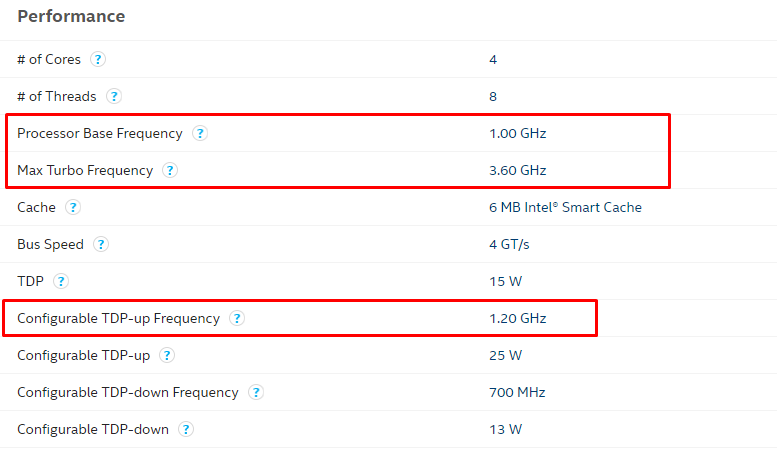Select the 700 MHz TDP-down frequency value
777x449 pixels.
click(517, 393)
